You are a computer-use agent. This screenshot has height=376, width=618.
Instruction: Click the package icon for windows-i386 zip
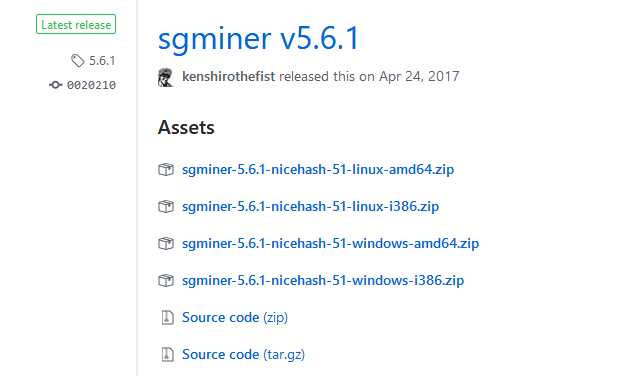(166, 281)
